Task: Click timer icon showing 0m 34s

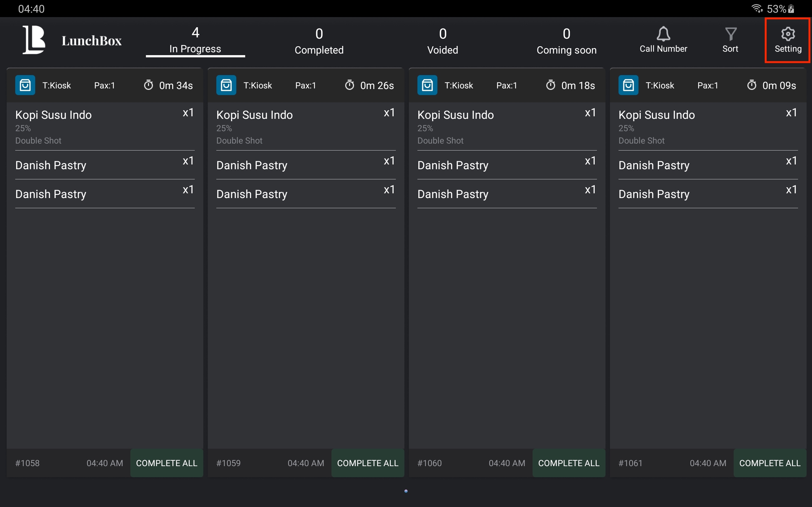Action: tap(148, 85)
